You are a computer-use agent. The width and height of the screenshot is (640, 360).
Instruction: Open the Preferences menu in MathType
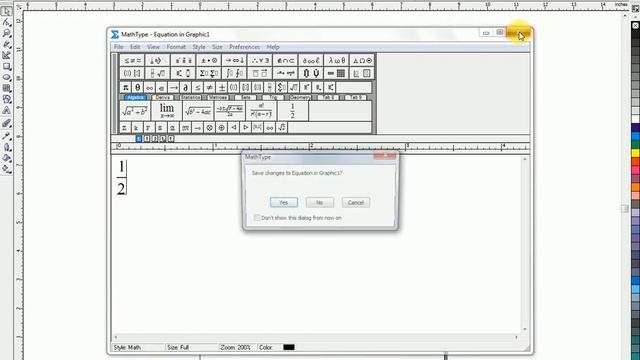tap(244, 47)
